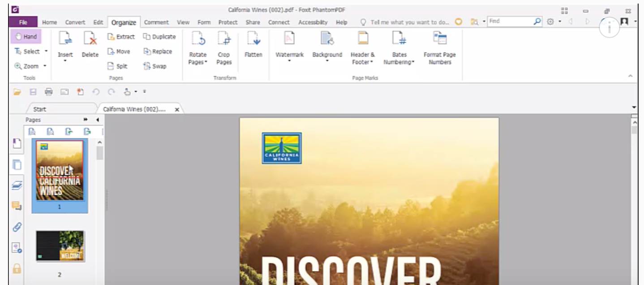Open Rotate Pages dropdown

click(x=198, y=48)
